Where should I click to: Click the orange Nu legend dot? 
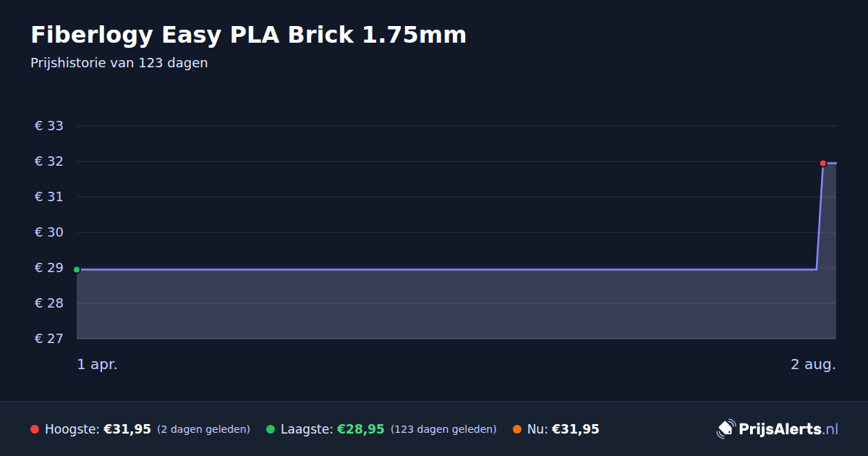517,429
